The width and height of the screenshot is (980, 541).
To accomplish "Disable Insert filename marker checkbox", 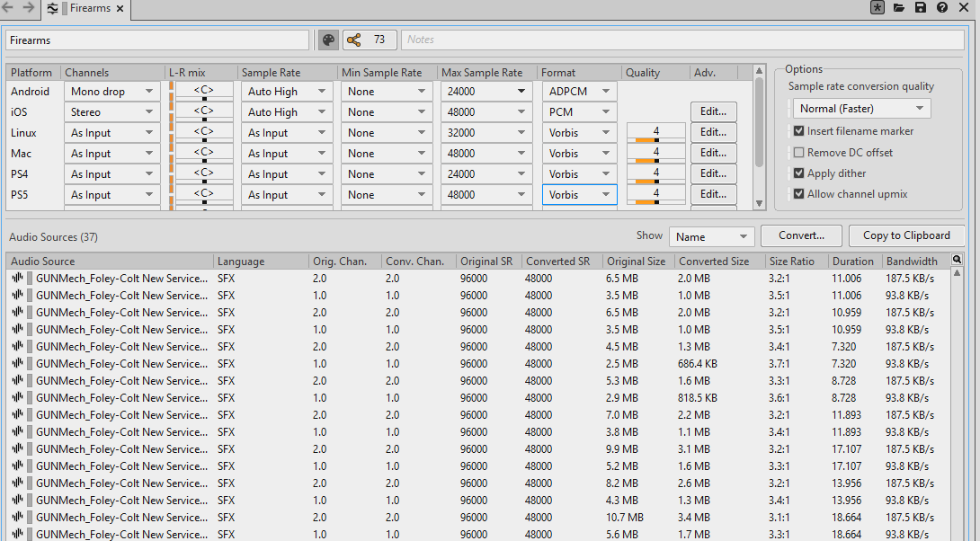I will (799, 131).
